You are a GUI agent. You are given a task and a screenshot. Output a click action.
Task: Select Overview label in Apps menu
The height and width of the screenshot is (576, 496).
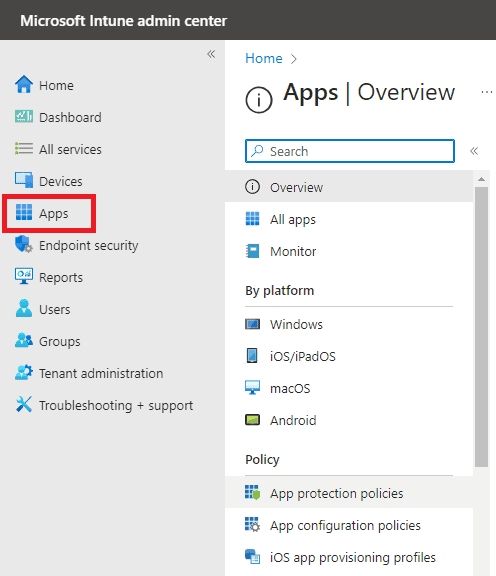click(x=296, y=187)
